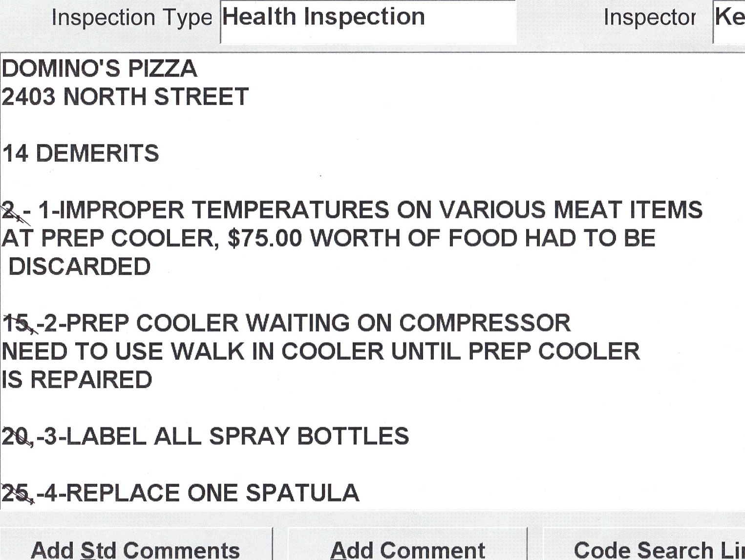Click the word DISCARDED in the comments
This screenshot has width=745, height=560.
(80, 267)
